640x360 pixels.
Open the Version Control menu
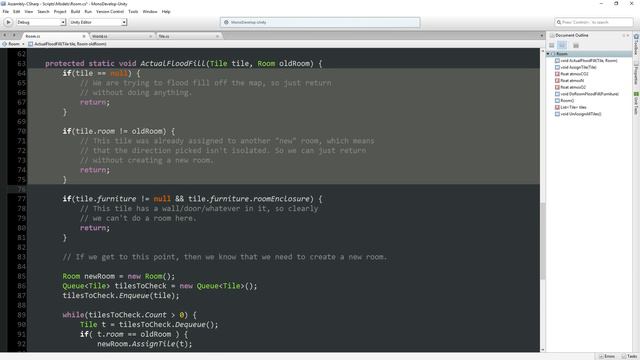pos(110,11)
